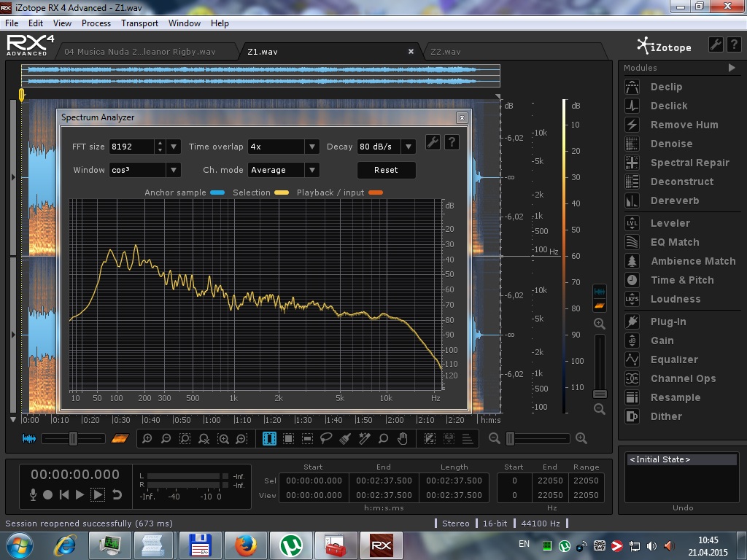Select the grab hand tool
The height and width of the screenshot is (560, 747).
[403, 438]
